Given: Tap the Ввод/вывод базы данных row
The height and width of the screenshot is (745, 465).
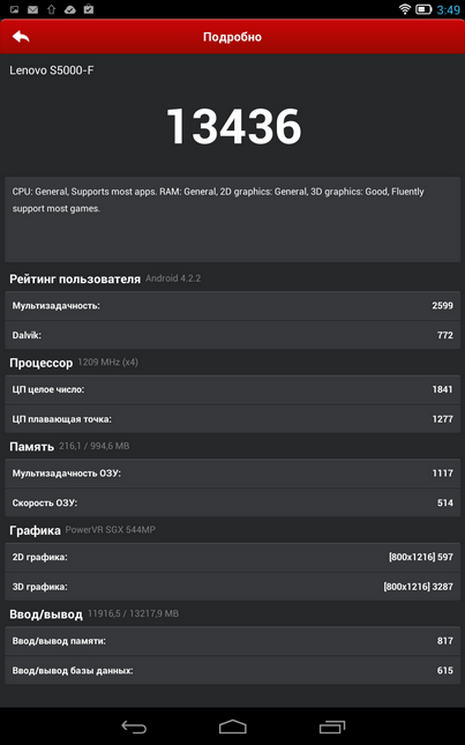Looking at the screenshot, I should [232, 670].
